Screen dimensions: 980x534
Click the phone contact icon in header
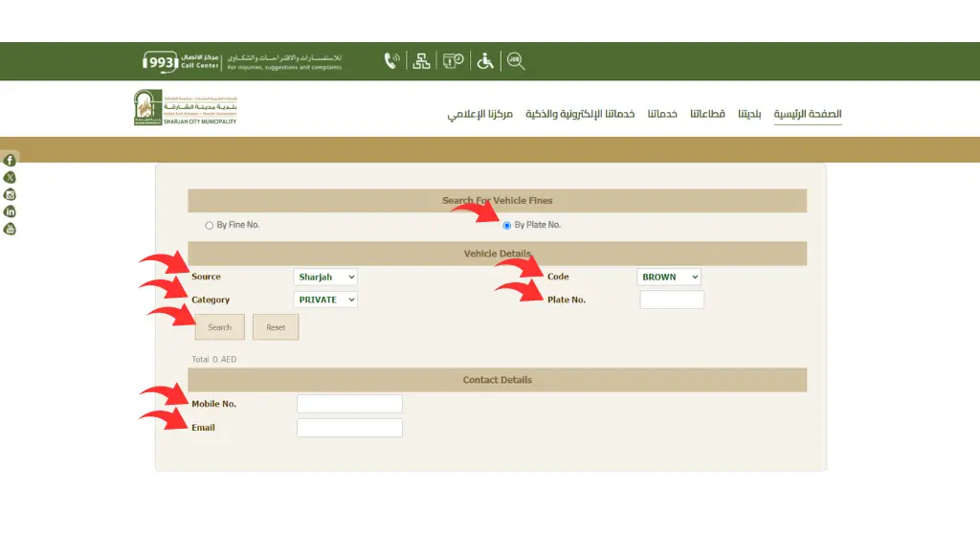(x=391, y=60)
